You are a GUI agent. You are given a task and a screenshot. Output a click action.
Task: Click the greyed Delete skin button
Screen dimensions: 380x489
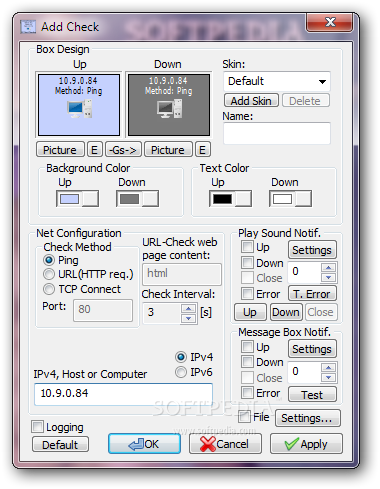[x=306, y=100]
